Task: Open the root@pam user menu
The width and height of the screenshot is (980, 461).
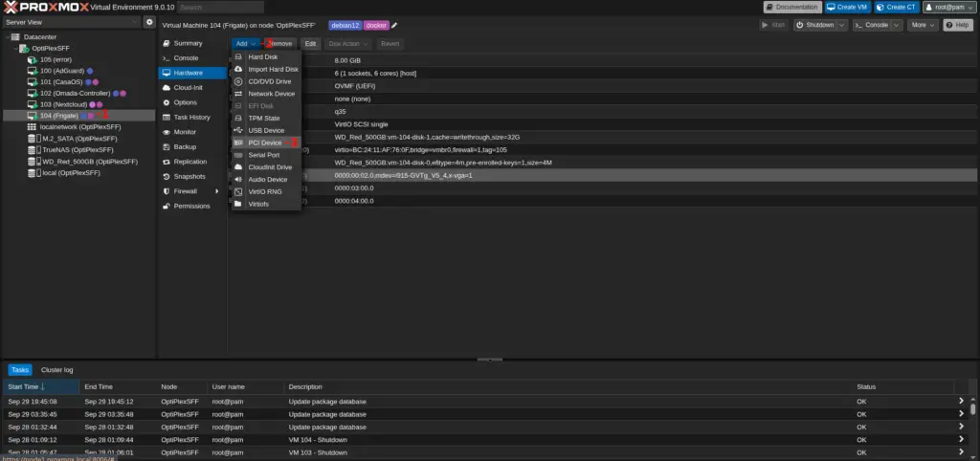Action: click(948, 7)
